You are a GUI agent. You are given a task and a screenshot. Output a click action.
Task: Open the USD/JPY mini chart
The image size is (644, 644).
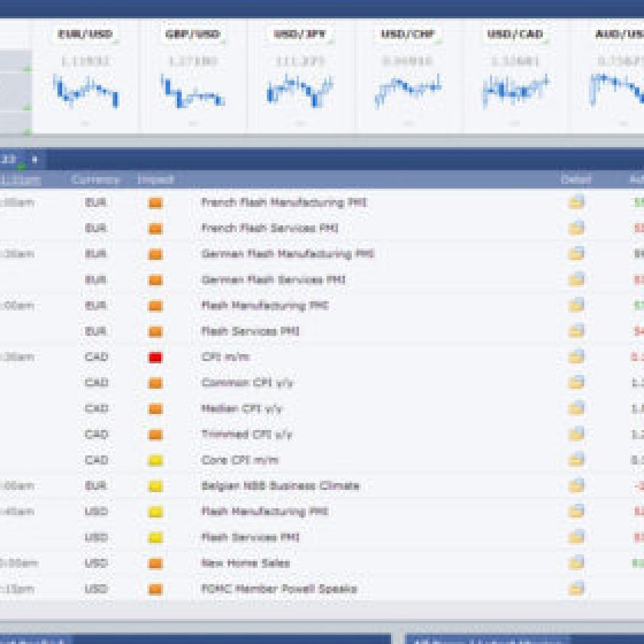(x=300, y=90)
